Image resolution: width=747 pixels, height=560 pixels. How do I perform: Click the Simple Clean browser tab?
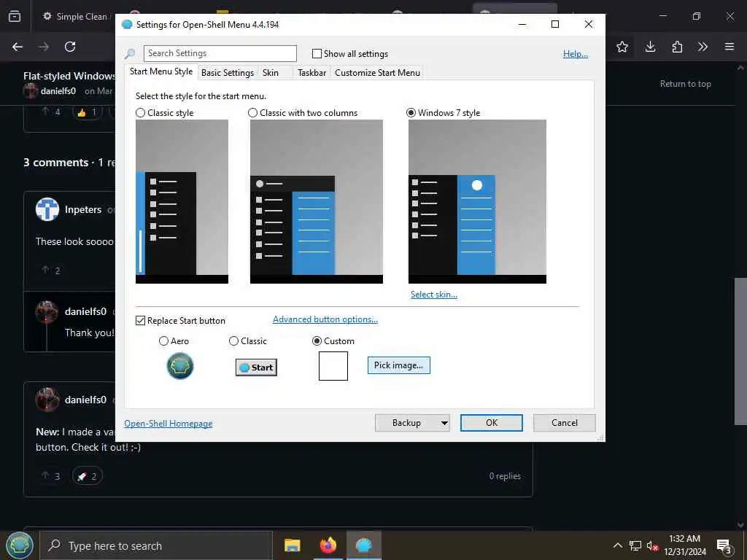pos(75,17)
